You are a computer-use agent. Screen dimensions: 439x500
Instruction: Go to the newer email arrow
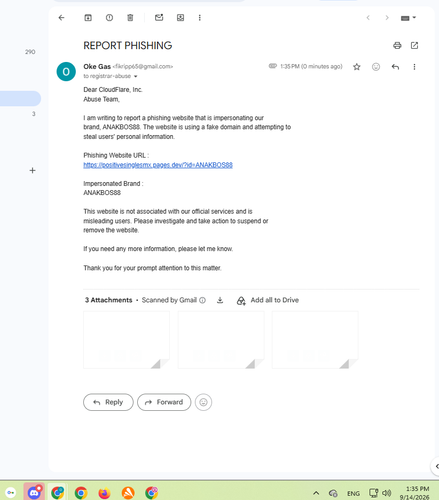[368, 18]
